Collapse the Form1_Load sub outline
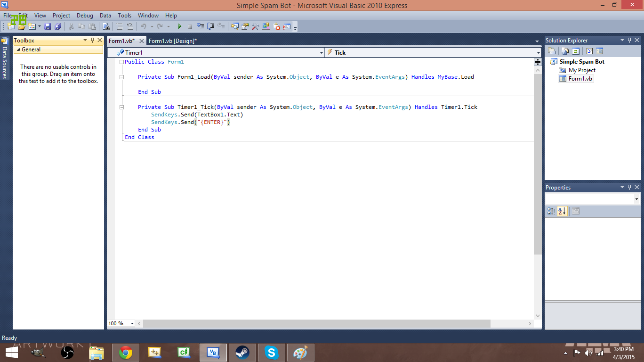The width and height of the screenshot is (644, 362). tap(121, 77)
